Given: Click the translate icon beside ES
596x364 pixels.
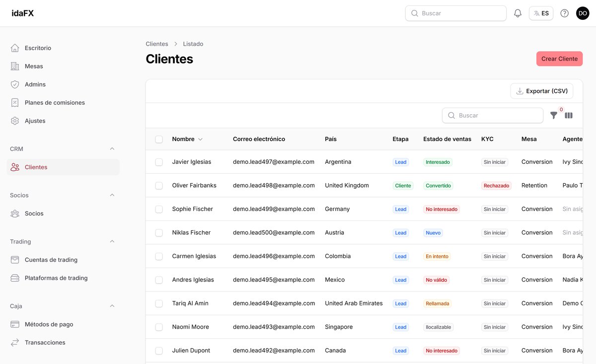Looking at the screenshot, I should pos(536,13).
